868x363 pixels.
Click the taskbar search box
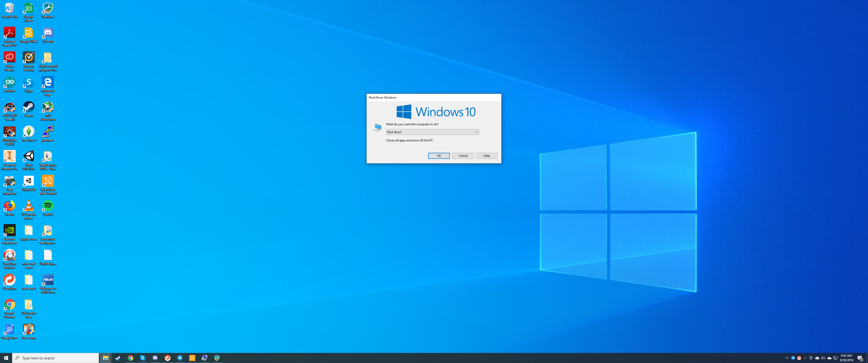point(56,358)
